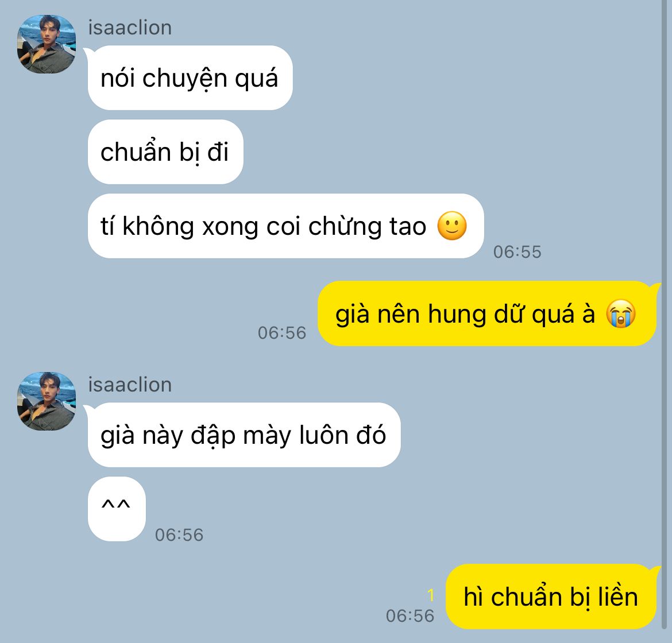672x643 pixels.
Task: Select the 'tí không xong coi chừng tao' message
Action: 286,226
